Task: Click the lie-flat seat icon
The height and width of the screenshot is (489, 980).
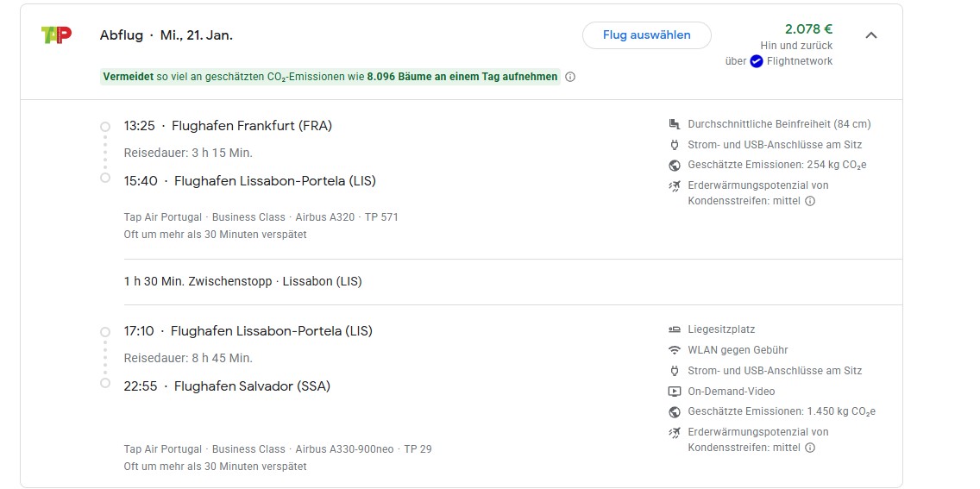Action: (674, 329)
